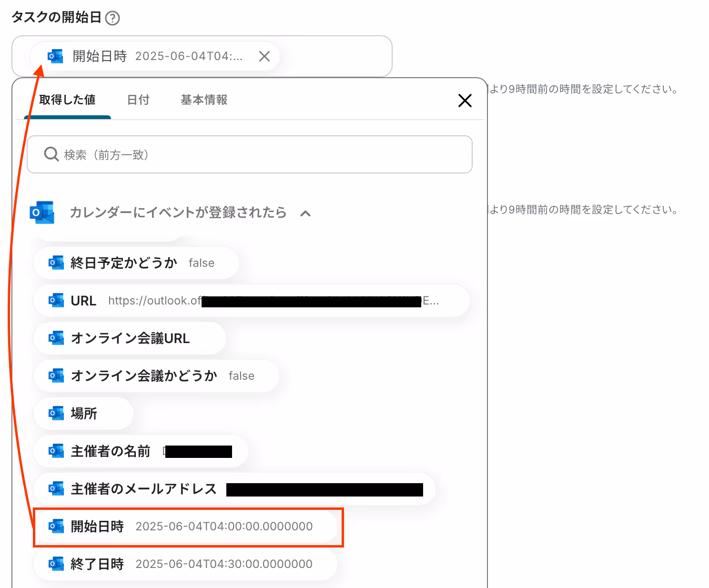Click the magnifier search icon

point(51,154)
